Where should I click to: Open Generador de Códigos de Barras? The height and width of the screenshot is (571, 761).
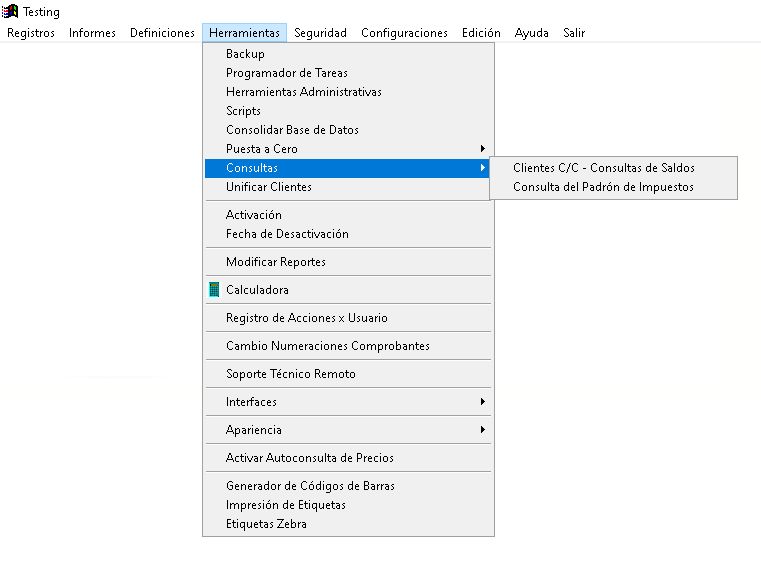[310, 486]
